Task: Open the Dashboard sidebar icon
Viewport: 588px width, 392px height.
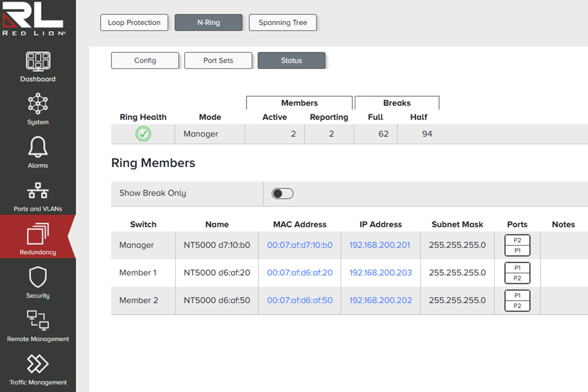Action: pos(38,62)
